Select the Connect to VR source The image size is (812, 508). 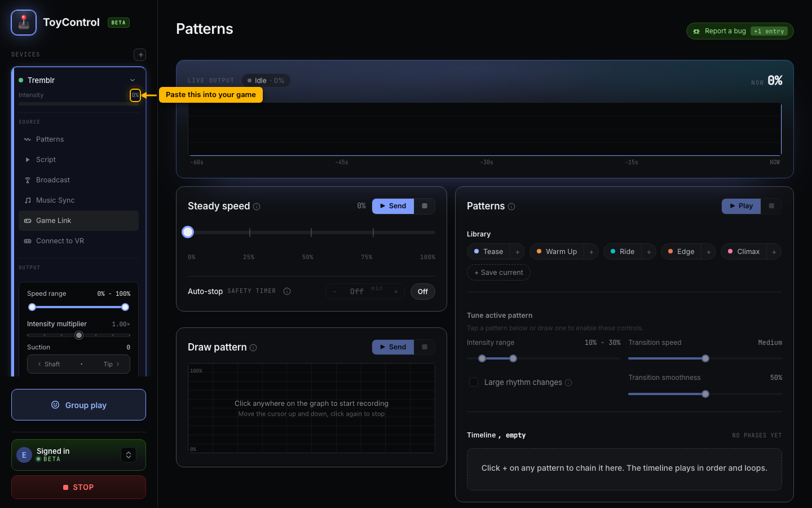tap(78, 241)
